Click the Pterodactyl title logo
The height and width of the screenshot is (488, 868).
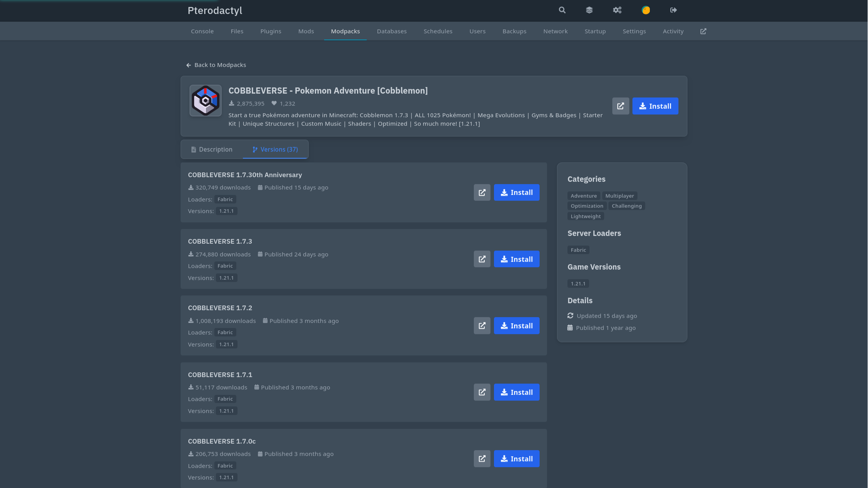[215, 10]
